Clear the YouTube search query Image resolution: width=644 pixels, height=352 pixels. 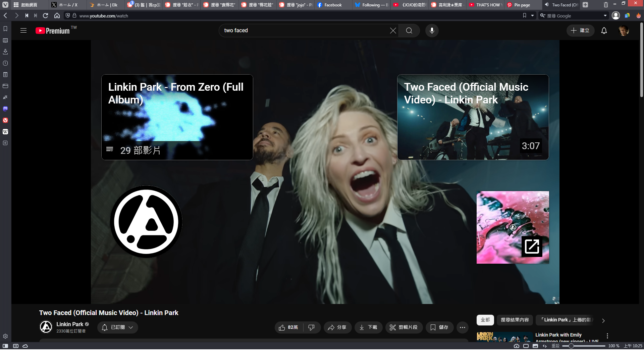click(x=393, y=31)
